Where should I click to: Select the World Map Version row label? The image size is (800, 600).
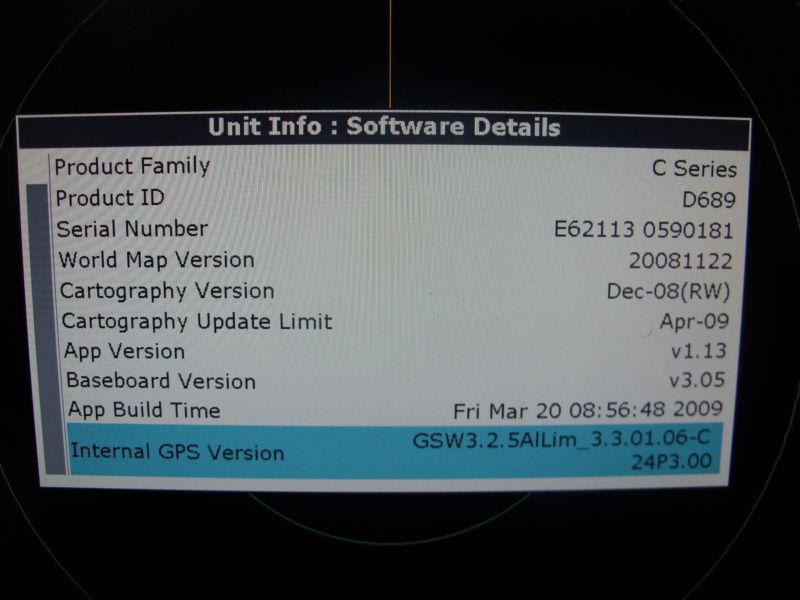(x=157, y=260)
